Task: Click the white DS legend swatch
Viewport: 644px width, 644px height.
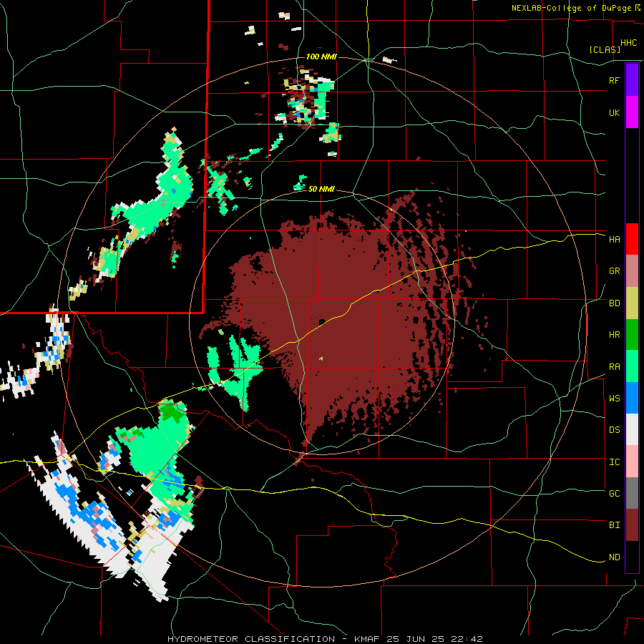Action: tap(632, 429)
